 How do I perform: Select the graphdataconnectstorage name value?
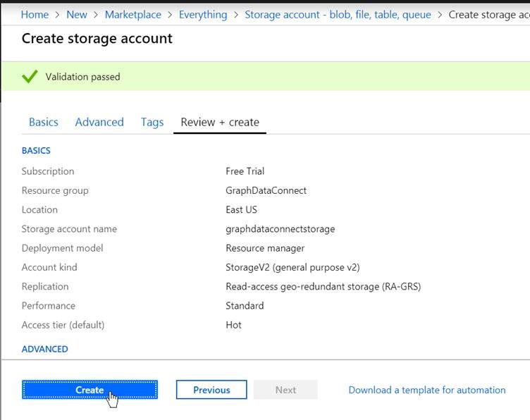click(x=281, y=229)
